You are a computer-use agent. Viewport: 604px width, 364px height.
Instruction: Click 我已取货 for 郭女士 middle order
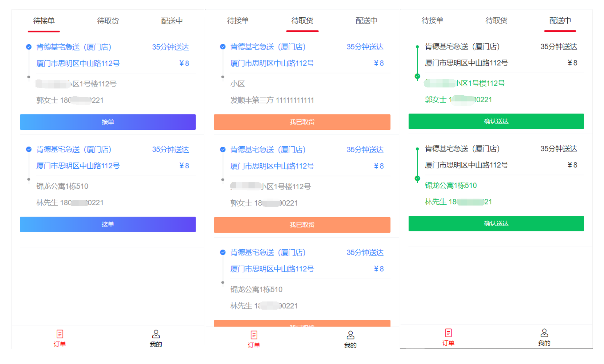302,225
